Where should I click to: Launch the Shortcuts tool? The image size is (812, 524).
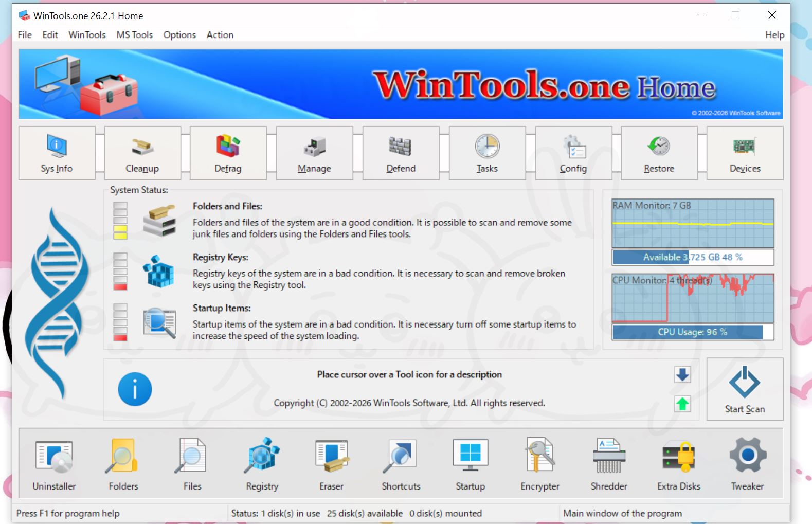click(401, 464)
